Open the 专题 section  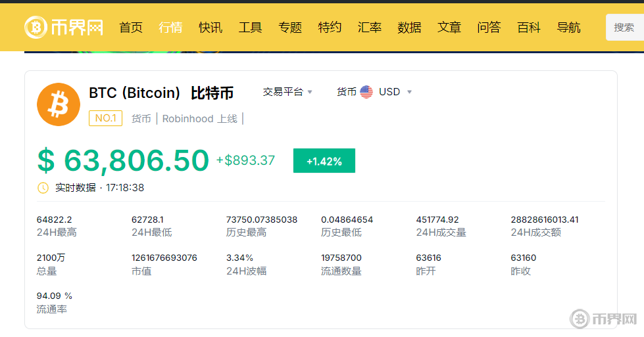coord(290,28)
